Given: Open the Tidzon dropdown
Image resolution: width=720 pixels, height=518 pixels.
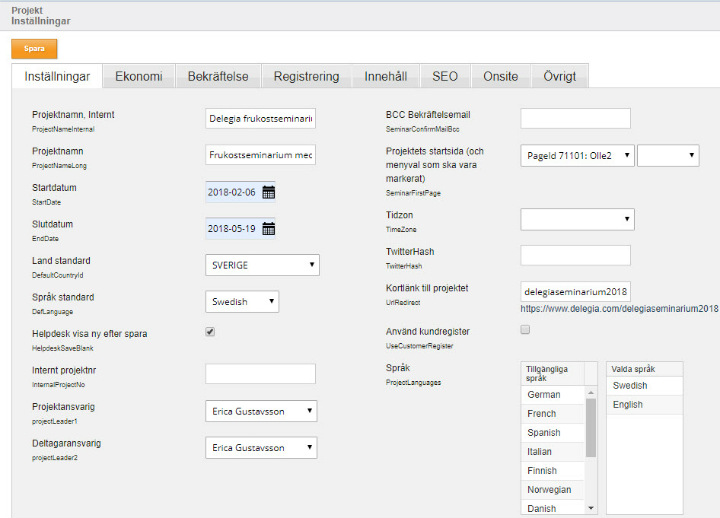Looking at the screenshot, I should (x=577, y=220).
